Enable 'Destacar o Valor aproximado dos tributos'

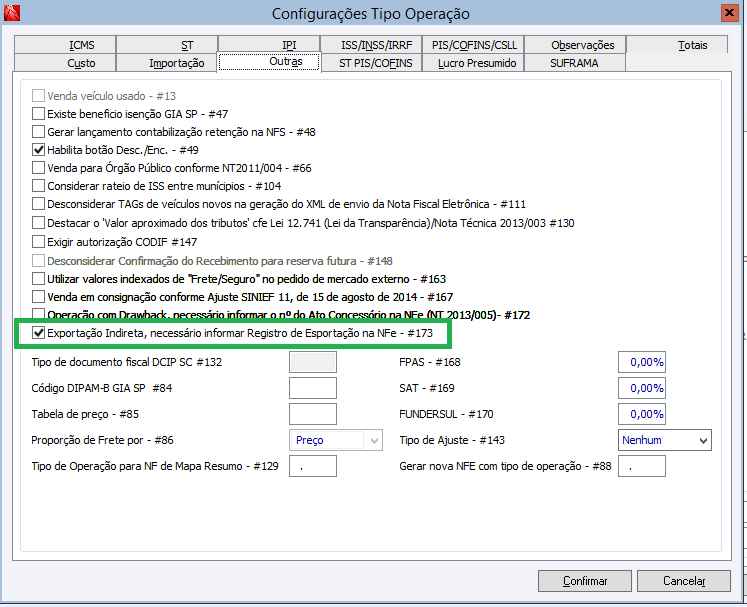point(38,223)
